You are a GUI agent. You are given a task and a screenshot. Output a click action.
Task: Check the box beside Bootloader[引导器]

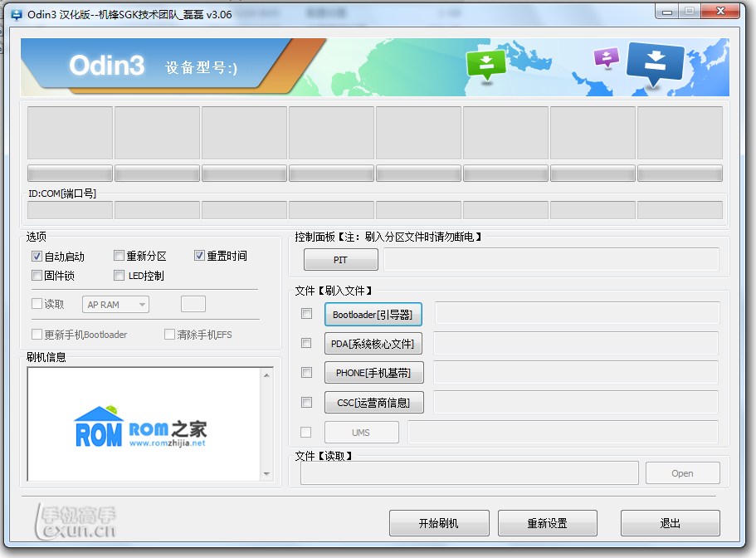pos(307,314)
